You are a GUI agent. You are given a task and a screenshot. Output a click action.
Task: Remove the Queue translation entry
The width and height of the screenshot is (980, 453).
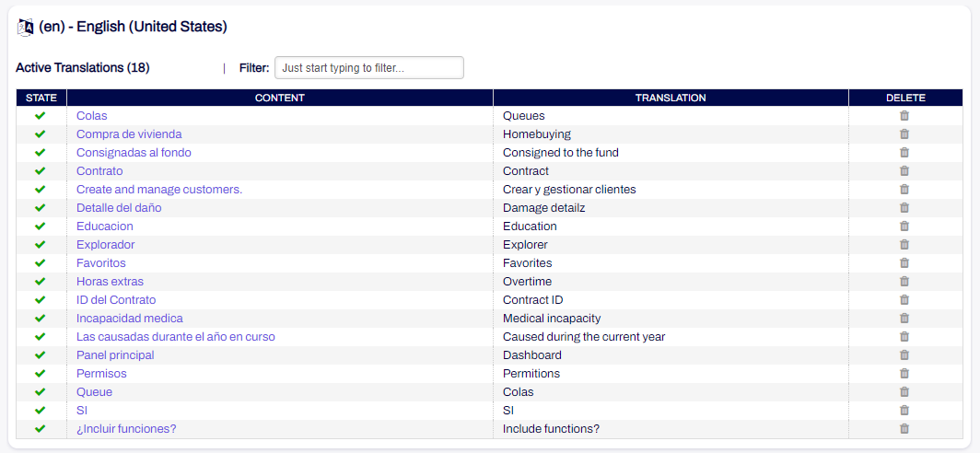click(904, 391)
